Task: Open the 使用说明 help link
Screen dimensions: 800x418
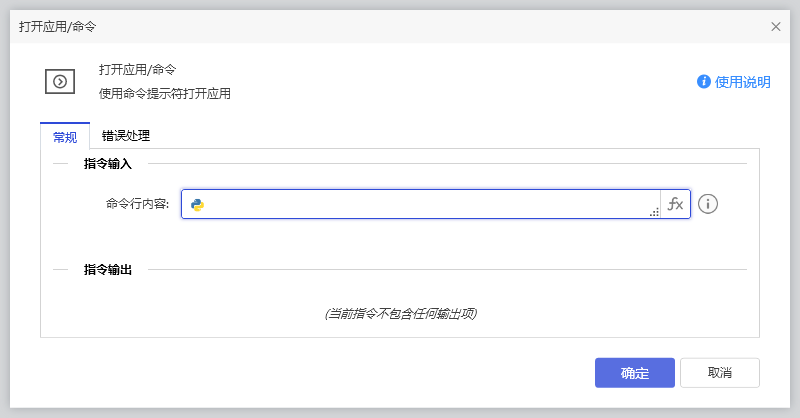Action: coord(742,82)
